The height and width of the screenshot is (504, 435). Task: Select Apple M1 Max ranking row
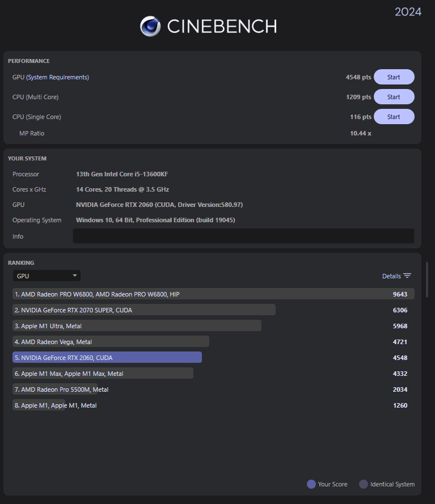[x=213, y=374]
